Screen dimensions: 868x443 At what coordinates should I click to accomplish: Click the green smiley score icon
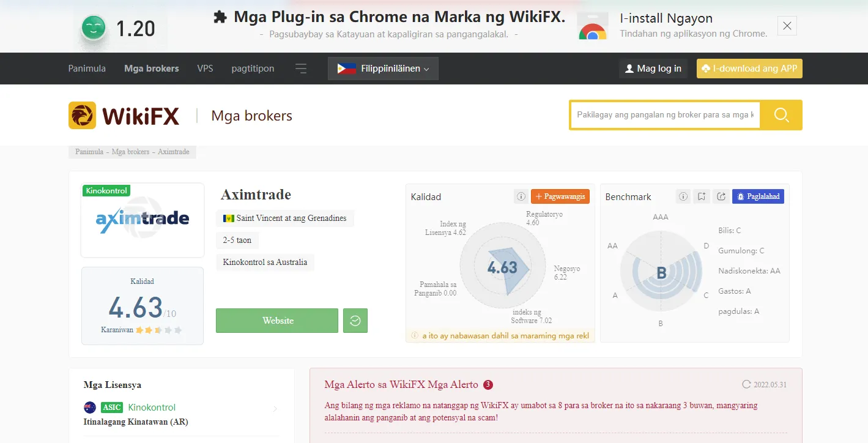click(94, 28)
